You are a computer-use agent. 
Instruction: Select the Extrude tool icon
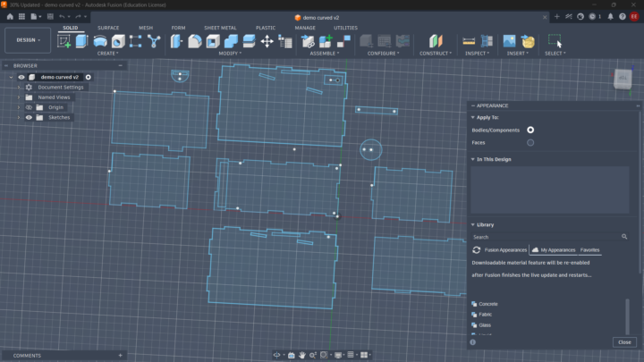[x=81, y=41]
